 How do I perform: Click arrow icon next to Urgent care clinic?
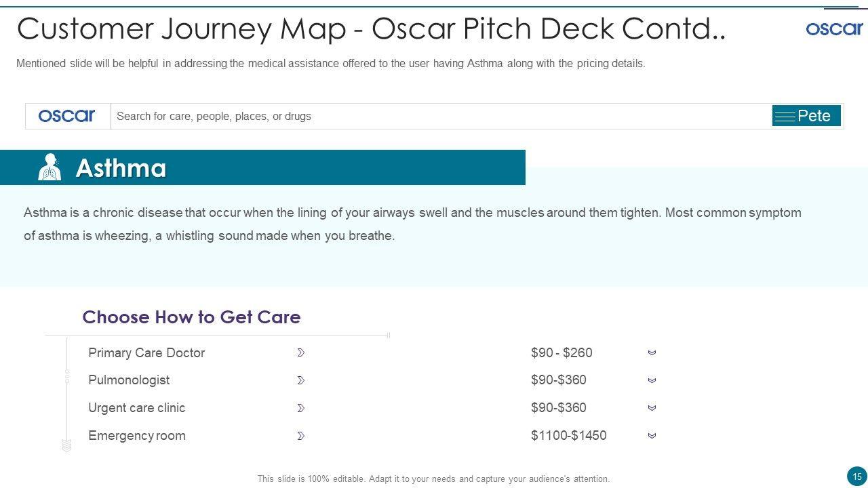(x=300, y=408)
